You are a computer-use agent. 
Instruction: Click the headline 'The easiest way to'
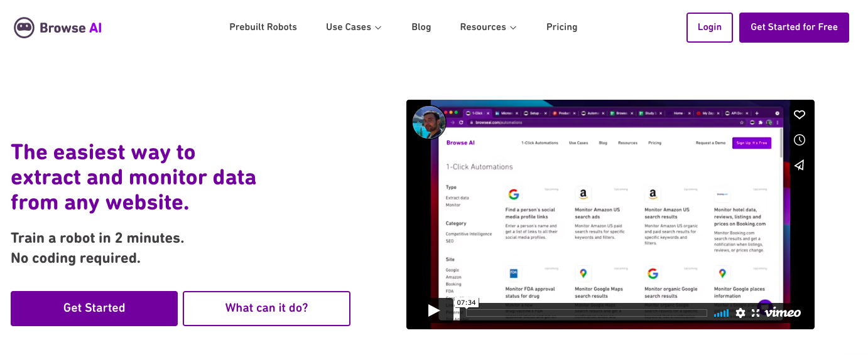click(103, 152)
